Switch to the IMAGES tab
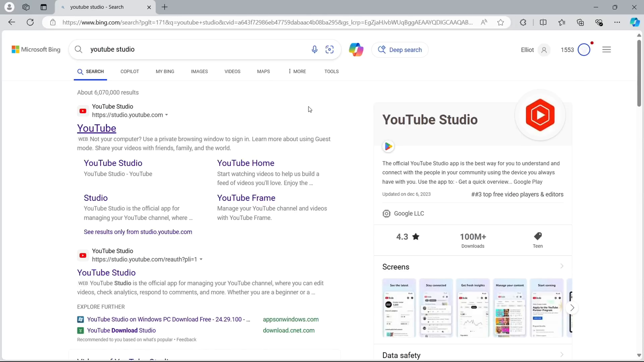This screenshot has width=644, height=362. 199,71
